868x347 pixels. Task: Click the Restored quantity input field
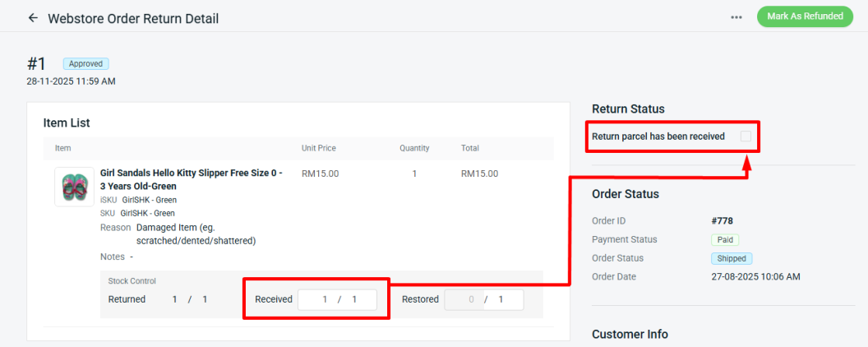tap(483, 299)
